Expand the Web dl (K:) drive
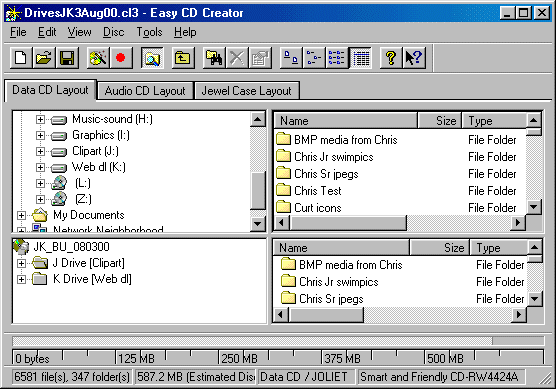556x389 pixels. 40,167
